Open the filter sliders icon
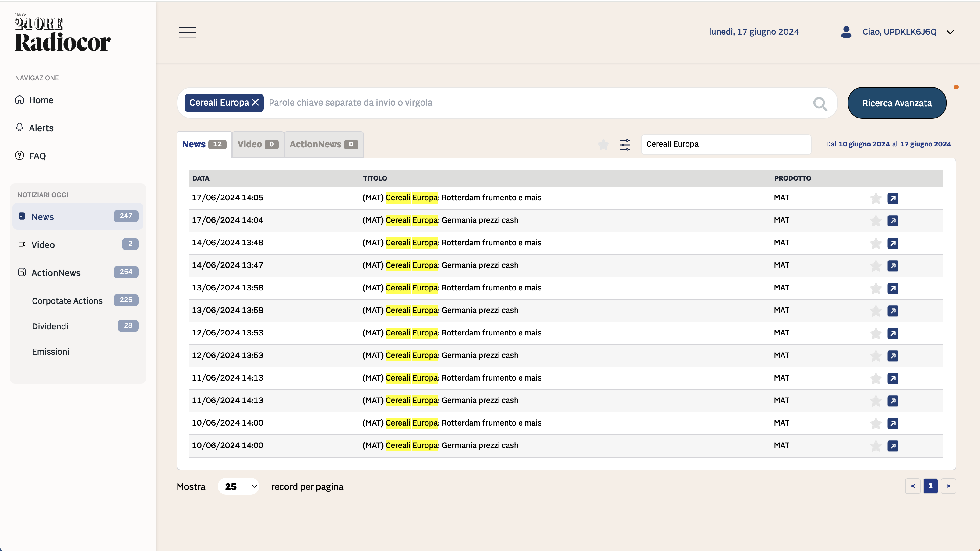 point(625,145)
